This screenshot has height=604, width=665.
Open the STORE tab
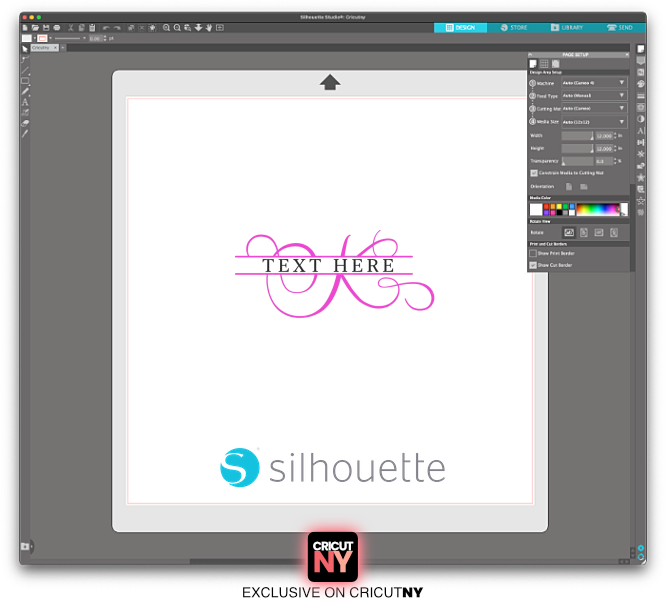tap(514, 27)
